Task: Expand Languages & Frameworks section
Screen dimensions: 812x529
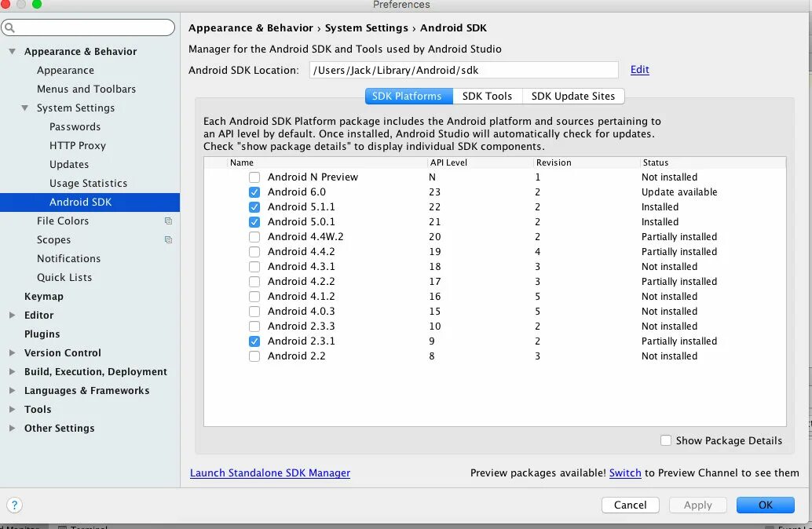Action: click(12, 390)
